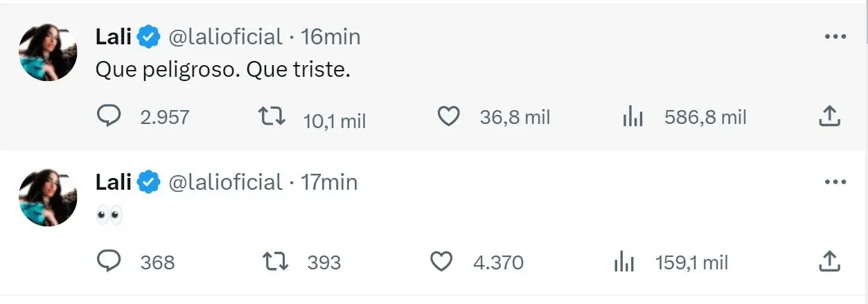Share the "Que peligroso. Que triste." tweet
Image resolution: width=868 pixels, height=304 pixels.
pos(829,116)
